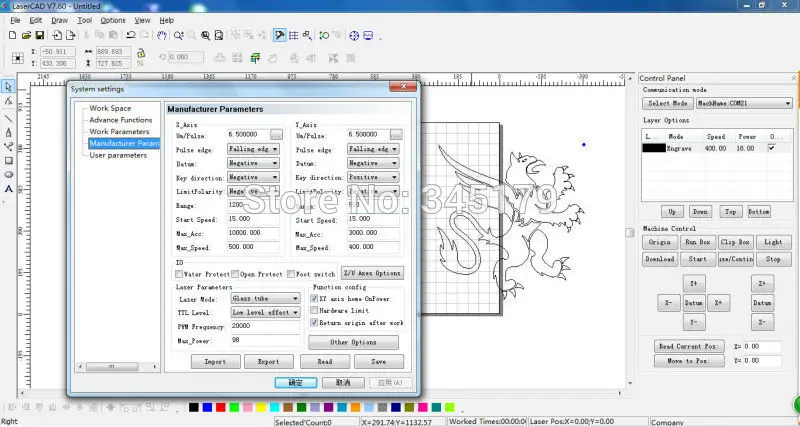800x427 pixels.
Task: Select the Pan hand tool icon
Action: (162, 35)
